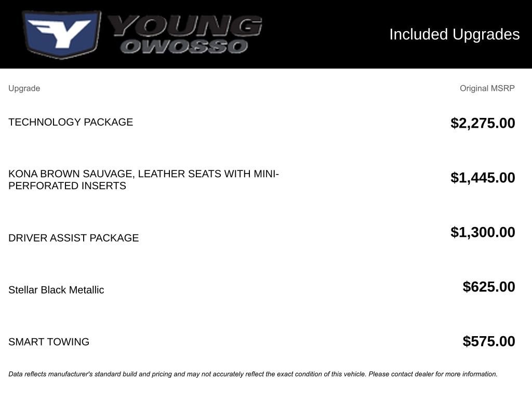The image size is (532, 399).
Task: Click the OWOSSO text under the wordmark
Action: tap(184, 47)
